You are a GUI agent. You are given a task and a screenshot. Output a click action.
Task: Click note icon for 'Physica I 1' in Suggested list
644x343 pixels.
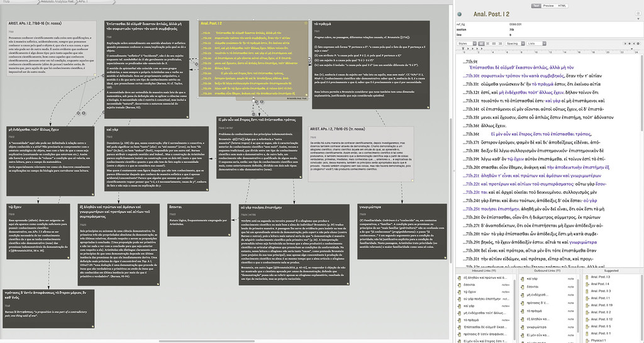pos(587,340)
